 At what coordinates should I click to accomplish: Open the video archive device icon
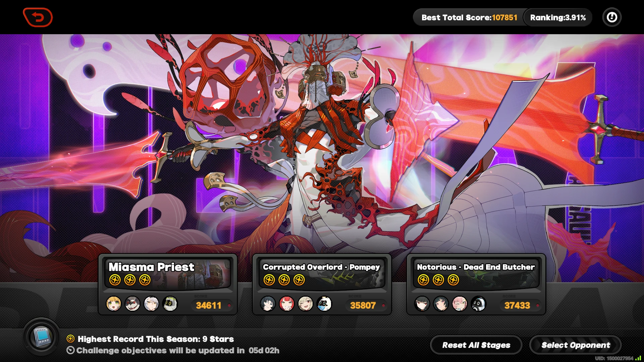click(42, 337)
